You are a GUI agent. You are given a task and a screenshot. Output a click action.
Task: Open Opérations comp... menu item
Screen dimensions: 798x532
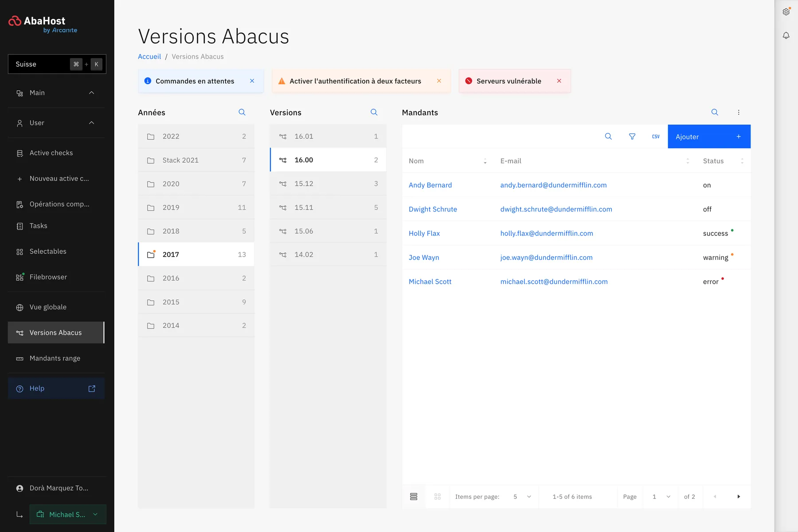point(56,204)
